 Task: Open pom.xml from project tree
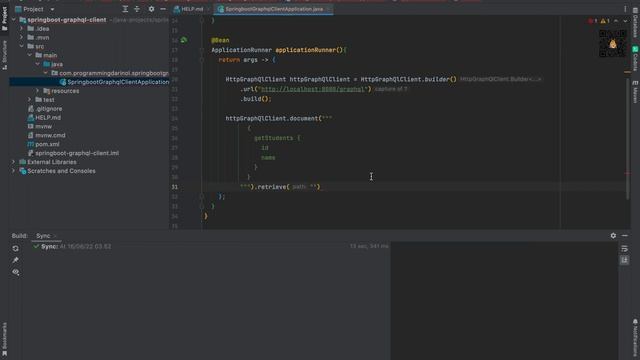(43, 144)
